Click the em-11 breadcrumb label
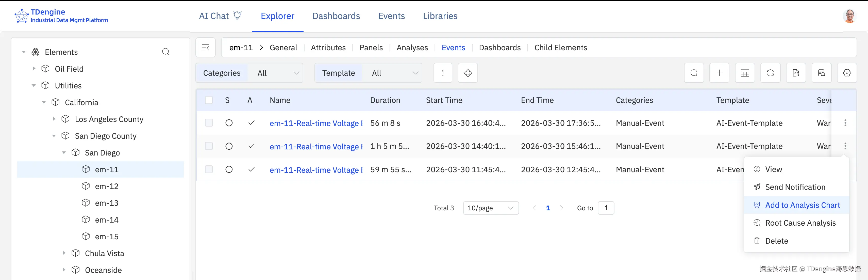Screen dimensions: 868x280 tap(241, 48)
